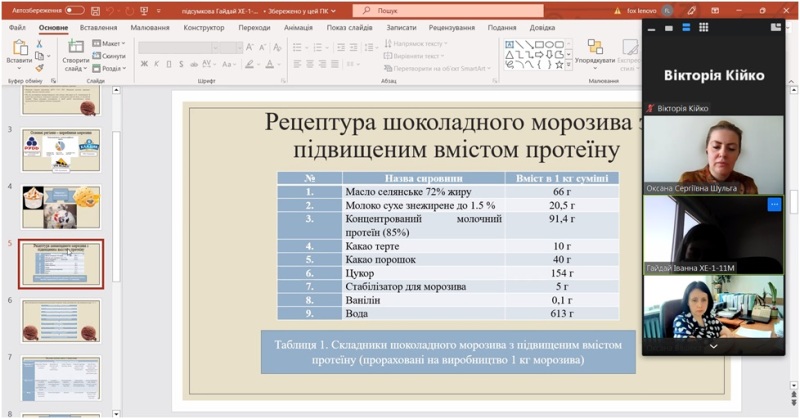Click the Decrease Font Size icon
The height and width of the screenshot is (419, 800).
[x=263, y=47]
